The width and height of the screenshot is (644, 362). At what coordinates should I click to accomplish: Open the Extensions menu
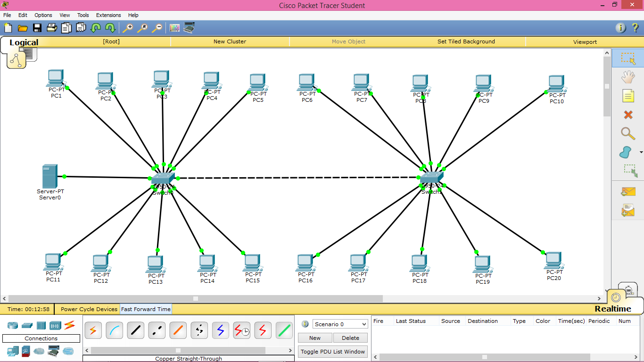108,15
